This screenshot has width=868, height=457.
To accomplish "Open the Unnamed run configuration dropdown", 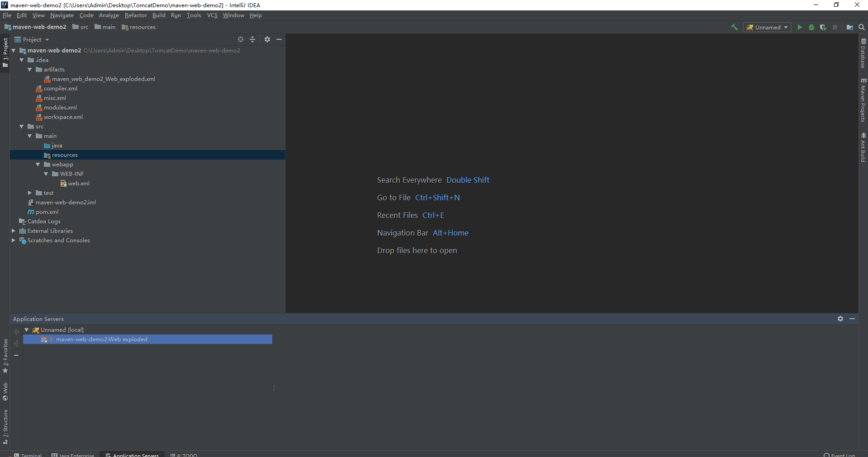I will [767, 27].
